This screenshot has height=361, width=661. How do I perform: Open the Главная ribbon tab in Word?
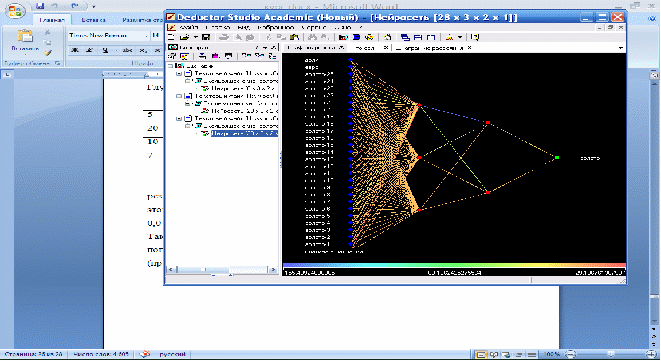[51, 20]
